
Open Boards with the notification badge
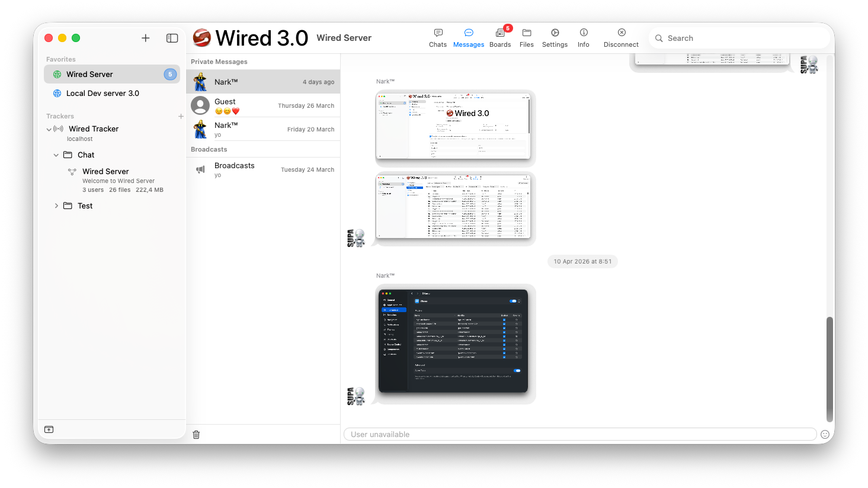(500, 37)
